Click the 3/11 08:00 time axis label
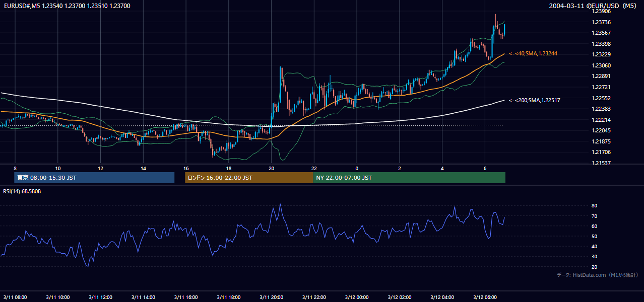The height and width of the screenshot is (302, 644). 15,297
